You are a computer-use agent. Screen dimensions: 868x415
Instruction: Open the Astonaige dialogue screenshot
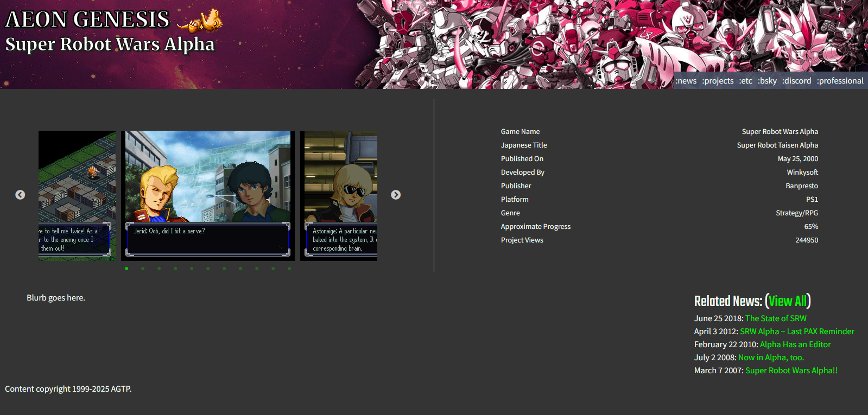(339, 196)
